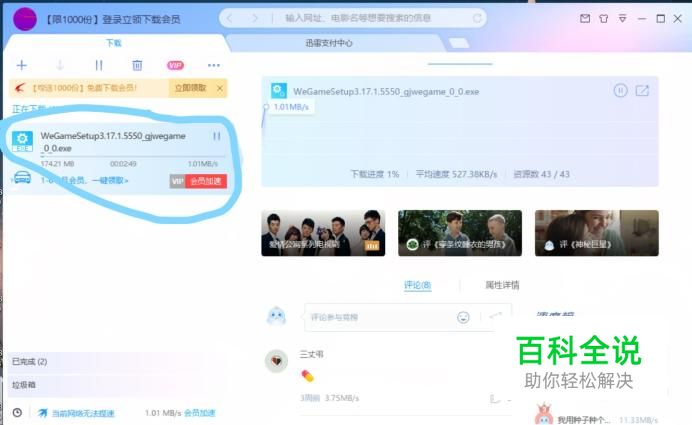Pause download in detail panel circle icon
This screenshot has height=425, width=692.
pyautogui.click(x=621, y=91)
